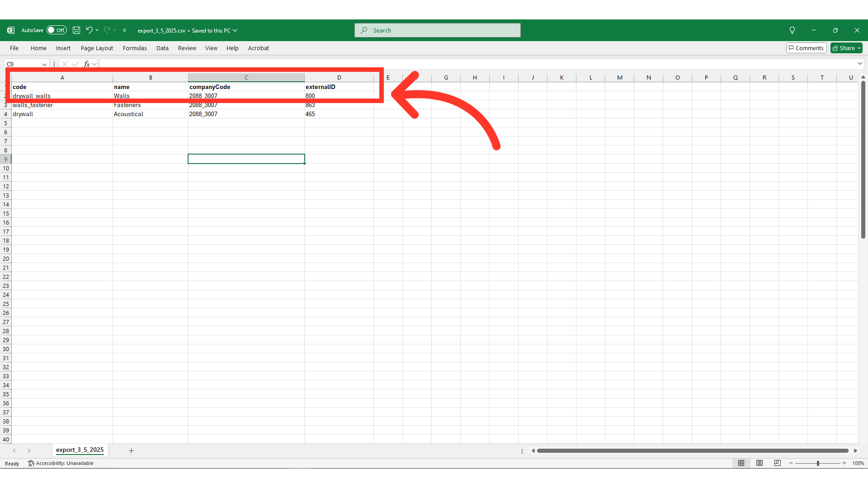Toggle the AutoSave switch
868x488 pixels.
[57, 30]
